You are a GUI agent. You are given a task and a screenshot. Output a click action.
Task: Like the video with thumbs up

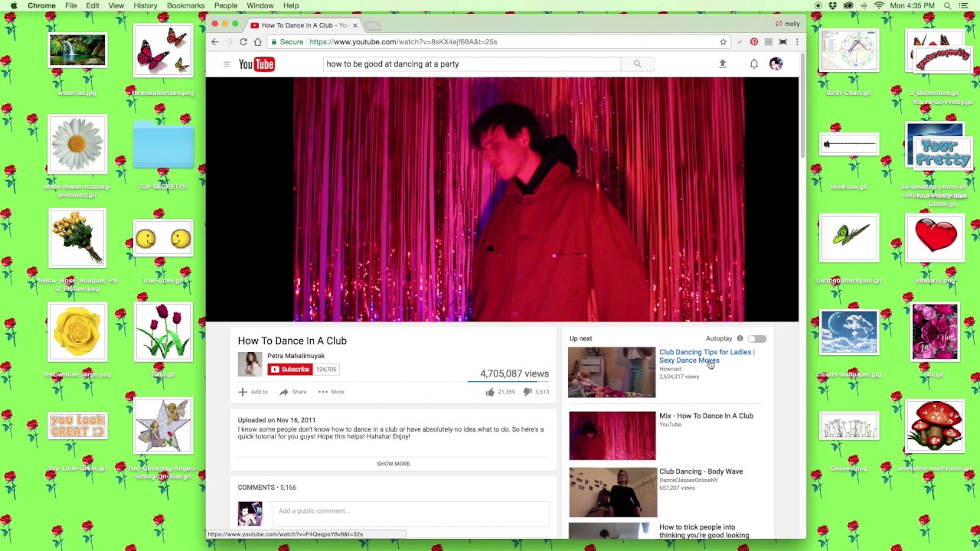pos(490,392)
